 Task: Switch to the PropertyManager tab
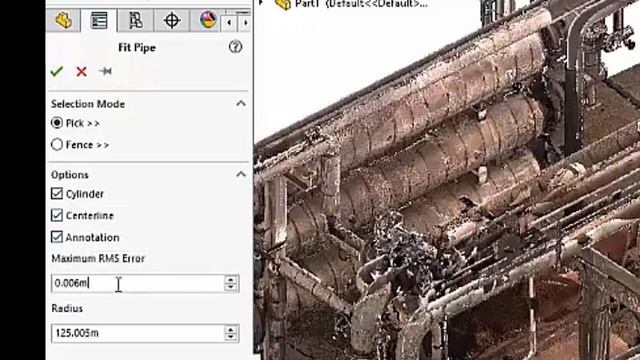pos(99,20)
